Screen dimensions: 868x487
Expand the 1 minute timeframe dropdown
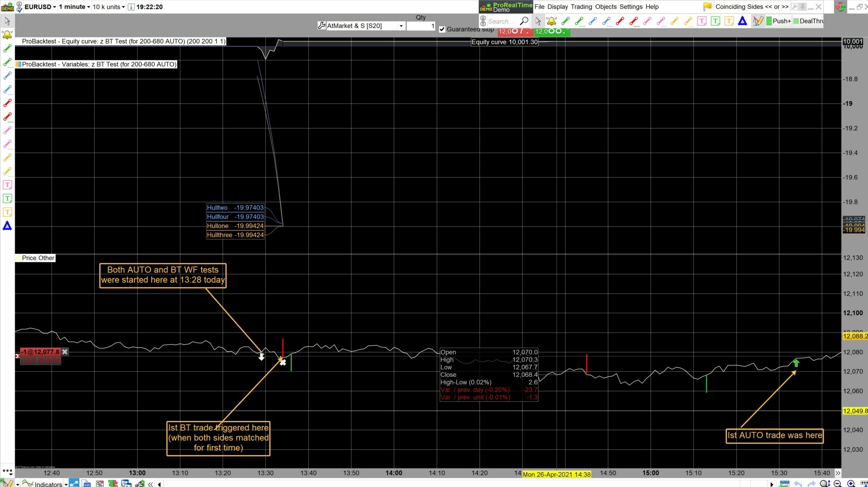click(x=74, y=6)
